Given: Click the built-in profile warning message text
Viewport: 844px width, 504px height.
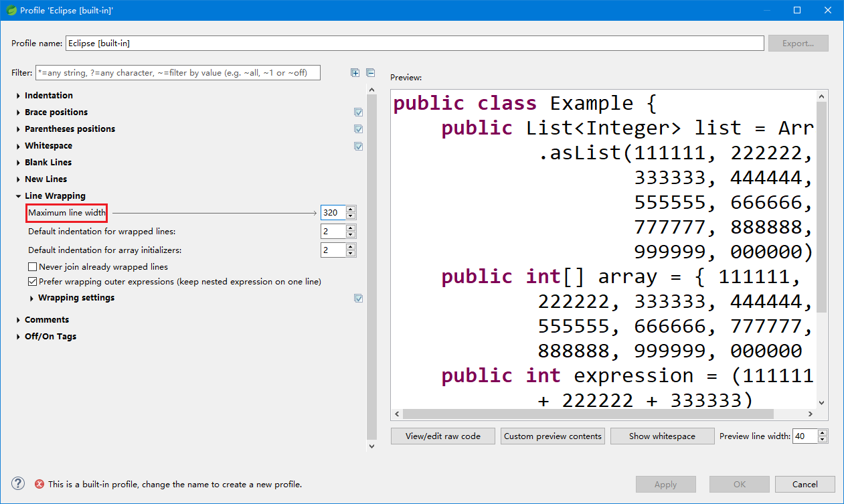Looking at the screenshot, I should (175, 484).
